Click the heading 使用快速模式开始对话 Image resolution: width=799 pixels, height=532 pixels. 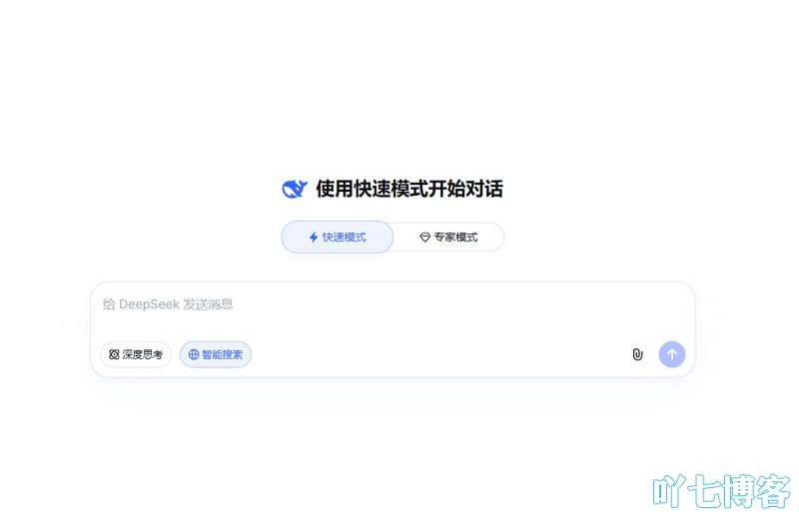point(409,189)
